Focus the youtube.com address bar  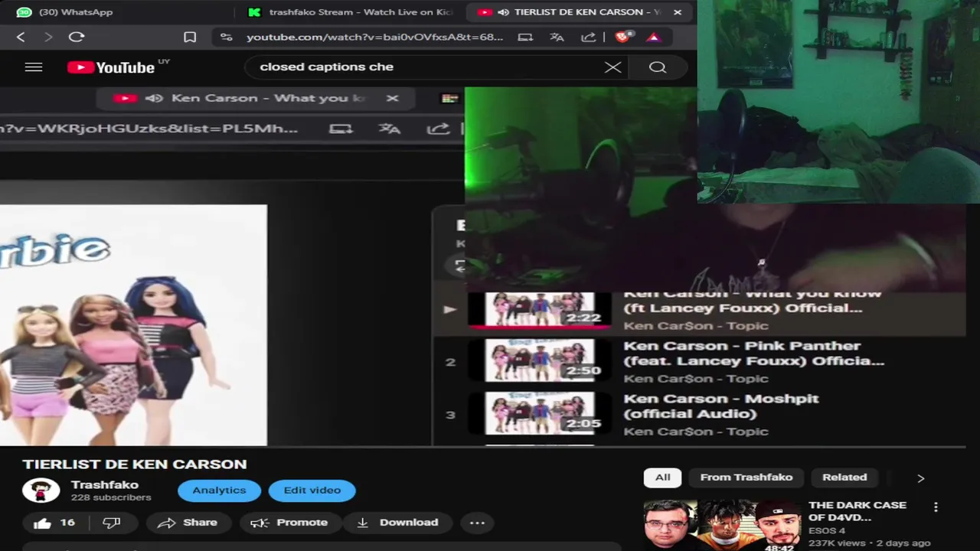tap(374, 37)
